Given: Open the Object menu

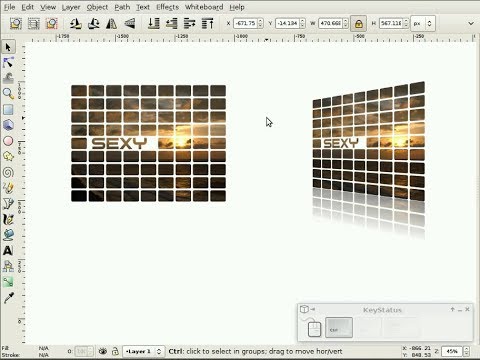Looking at the screenshot, I should coord(97,7).
